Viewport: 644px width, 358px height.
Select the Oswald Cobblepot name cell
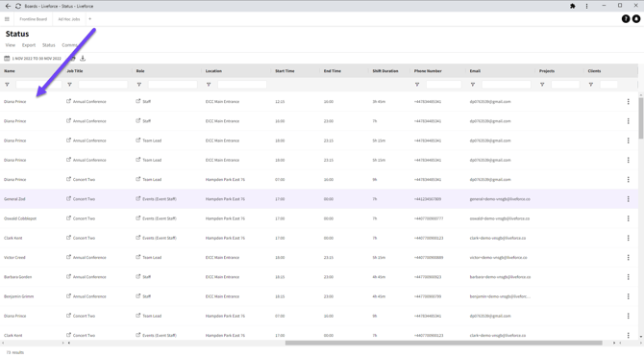[20, 218]
